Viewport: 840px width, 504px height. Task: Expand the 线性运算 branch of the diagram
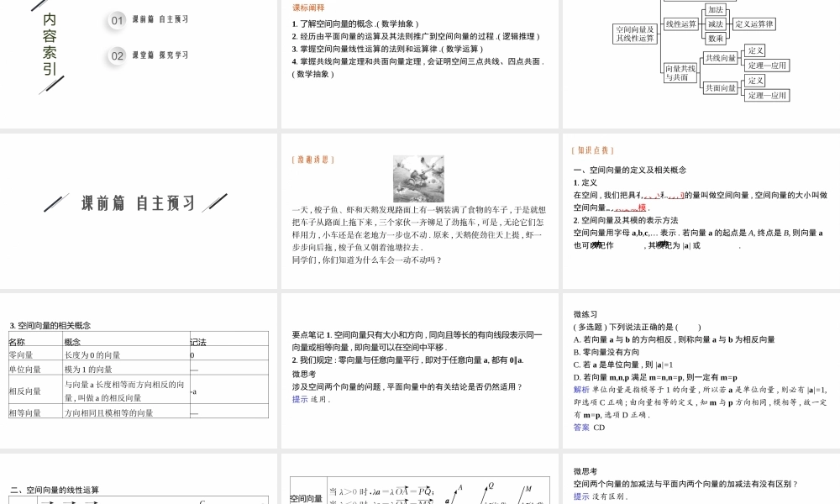[x=682, y=24]
